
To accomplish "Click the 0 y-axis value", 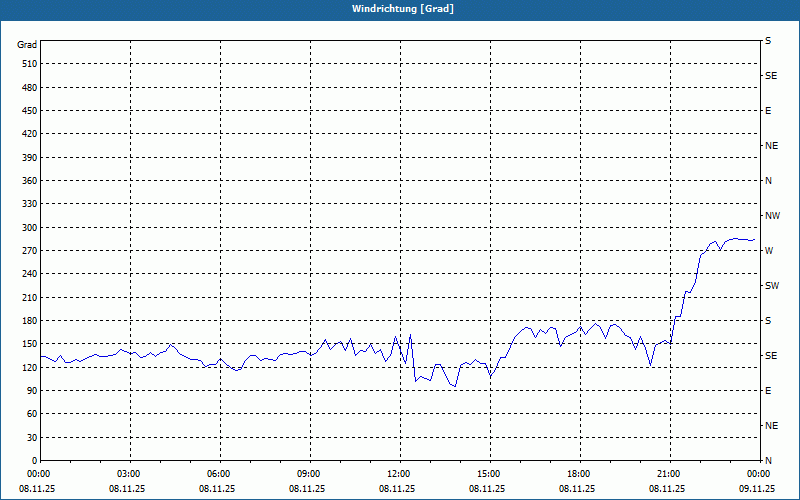I will click(x=34, y=461).
